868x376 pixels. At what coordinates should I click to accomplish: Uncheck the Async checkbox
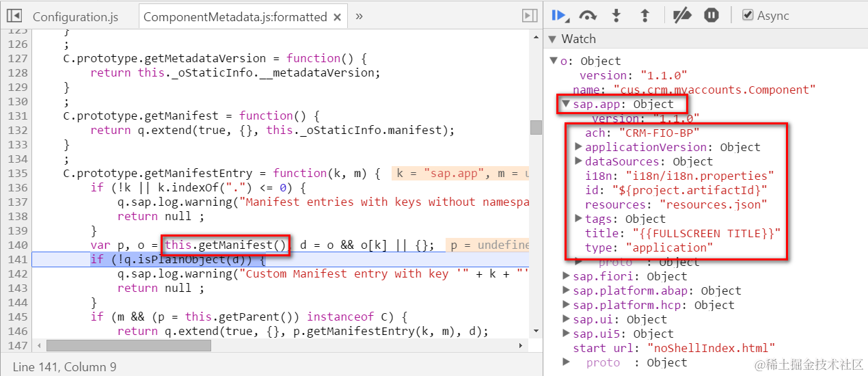[x=748, y=15]
